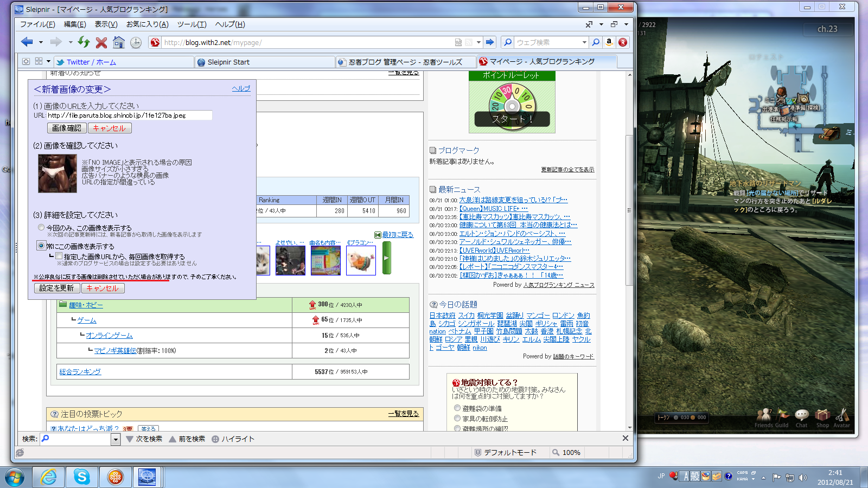Open the 総合ランキング link
The image size is (868, 488).
80,372
